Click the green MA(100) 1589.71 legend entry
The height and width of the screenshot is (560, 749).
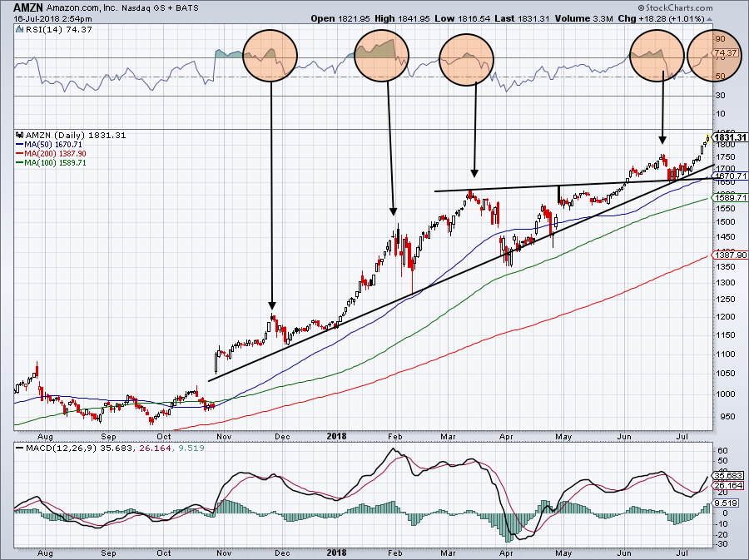[x=51, y=162]
